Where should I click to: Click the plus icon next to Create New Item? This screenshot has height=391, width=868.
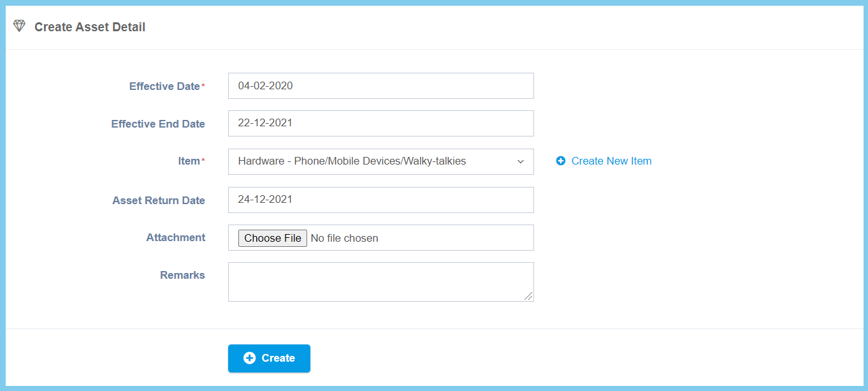point(561,161)
